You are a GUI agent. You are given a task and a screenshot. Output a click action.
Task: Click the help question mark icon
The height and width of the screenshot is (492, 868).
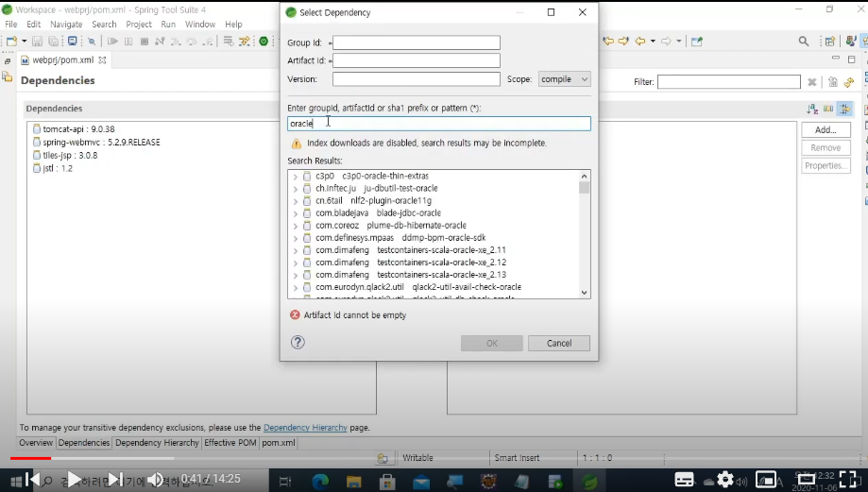click(x=298, y=343)
